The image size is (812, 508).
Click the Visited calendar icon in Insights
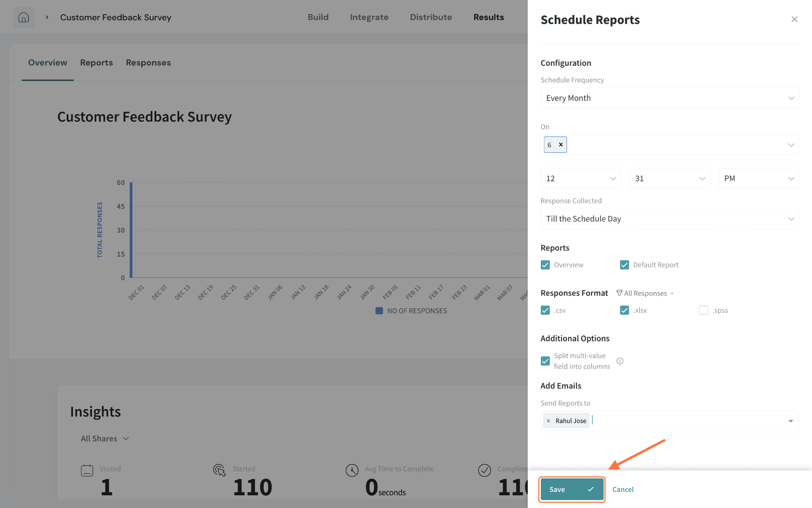coord(87,470)
